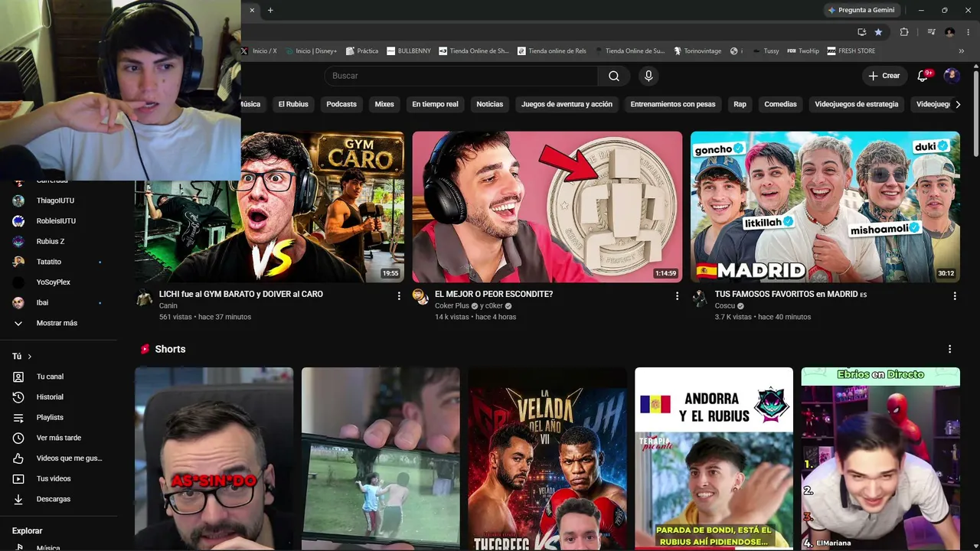This screenshot has width=980, height=551.
Task: Play the coin escondite video thumbnail
Action: click(x=547, y=207)
